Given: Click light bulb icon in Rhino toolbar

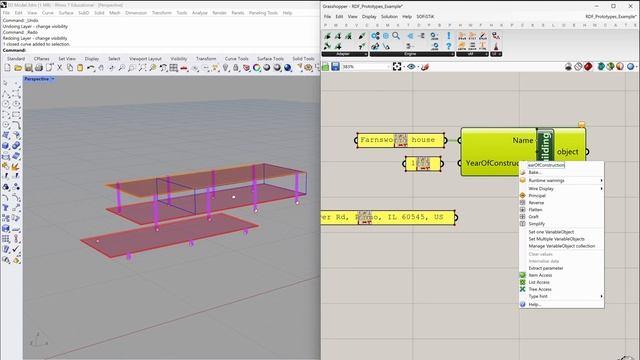Looking at the screenshot, I should 226,68.
